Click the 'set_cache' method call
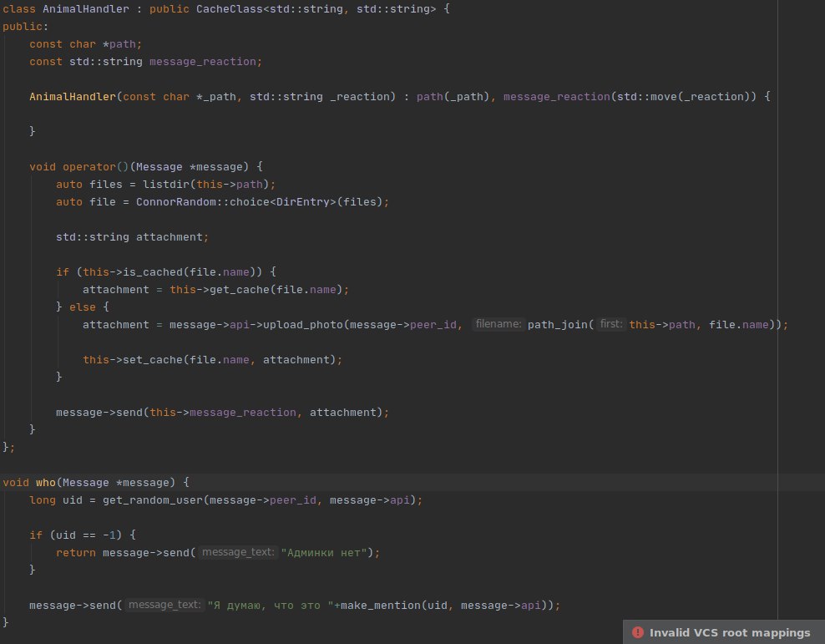The height and width of the screenshot is (644, 825). pos(153,360)
